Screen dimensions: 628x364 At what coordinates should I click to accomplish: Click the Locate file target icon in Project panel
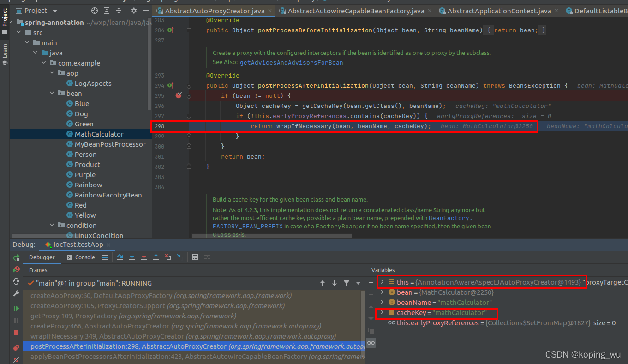(95, 11)
